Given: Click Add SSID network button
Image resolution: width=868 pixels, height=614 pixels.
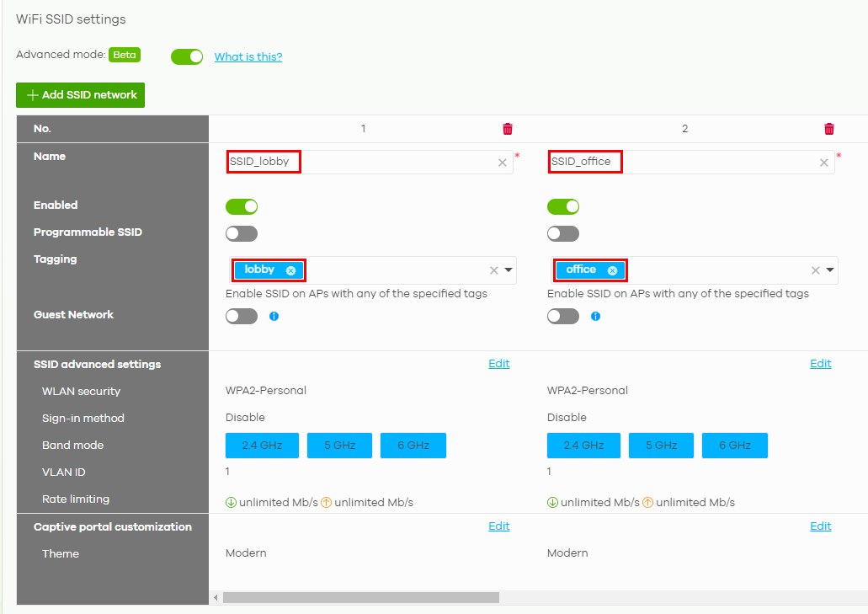Looking at the screenshot, I should tap(81, 95).
